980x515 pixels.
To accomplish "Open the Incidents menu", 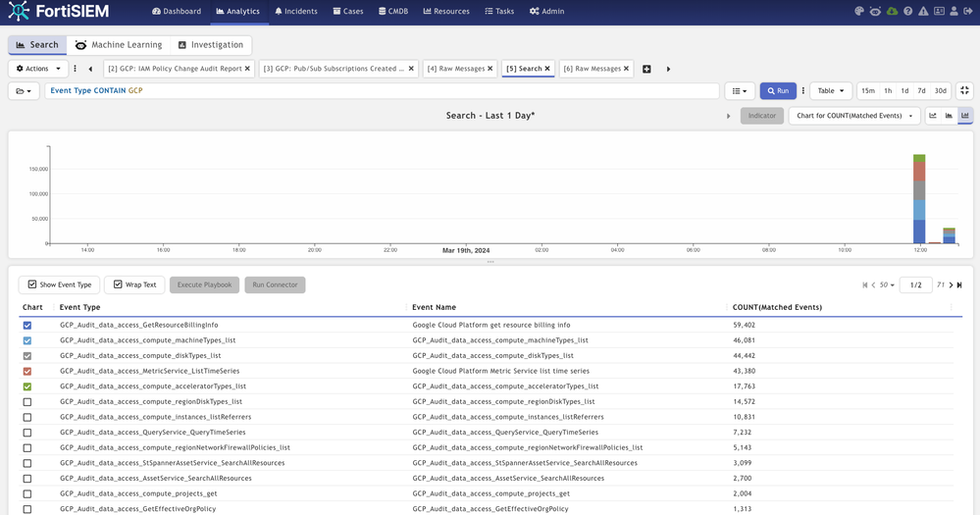I will point(296,12).
